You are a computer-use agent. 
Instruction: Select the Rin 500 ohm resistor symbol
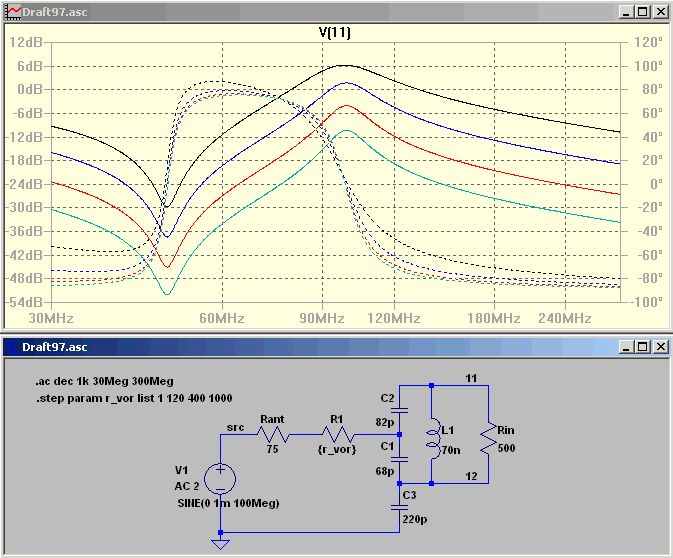488,436
